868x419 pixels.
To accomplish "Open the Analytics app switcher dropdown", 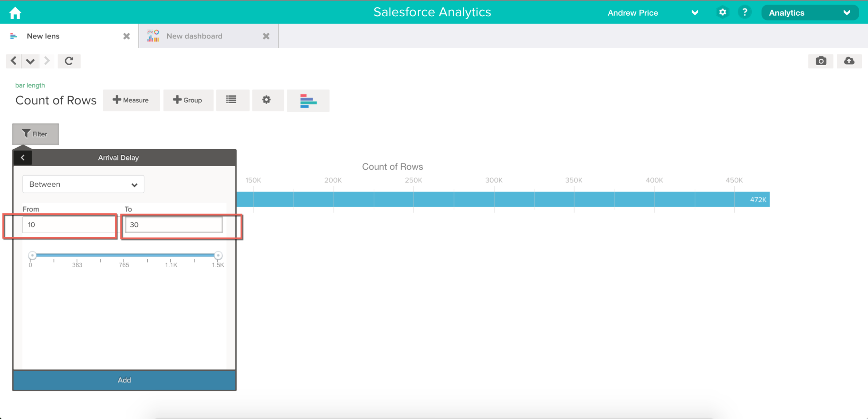I will pyautogui.click(x=810, y=13).
